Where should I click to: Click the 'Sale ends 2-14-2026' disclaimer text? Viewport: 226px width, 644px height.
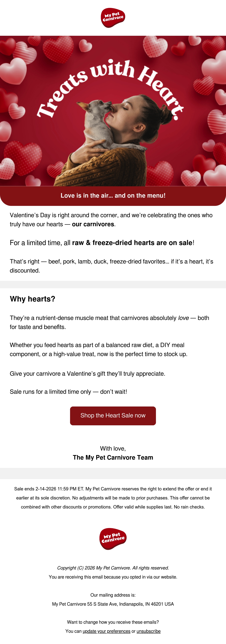(113, 498)
